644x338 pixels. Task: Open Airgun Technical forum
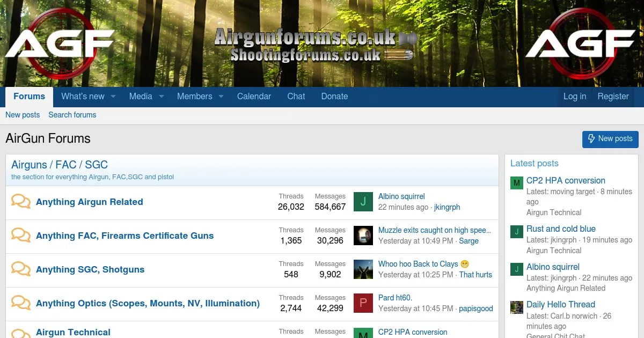(73, 332)
